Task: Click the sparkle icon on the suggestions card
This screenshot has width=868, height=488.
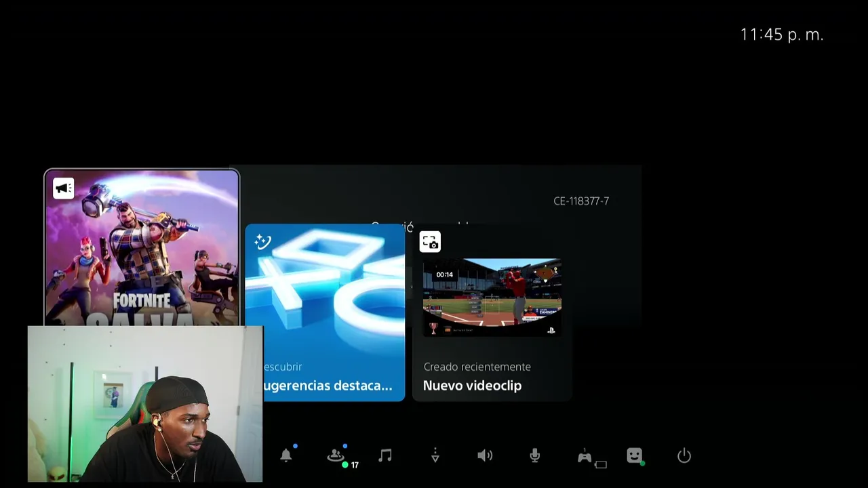Action: click(262, 242)
